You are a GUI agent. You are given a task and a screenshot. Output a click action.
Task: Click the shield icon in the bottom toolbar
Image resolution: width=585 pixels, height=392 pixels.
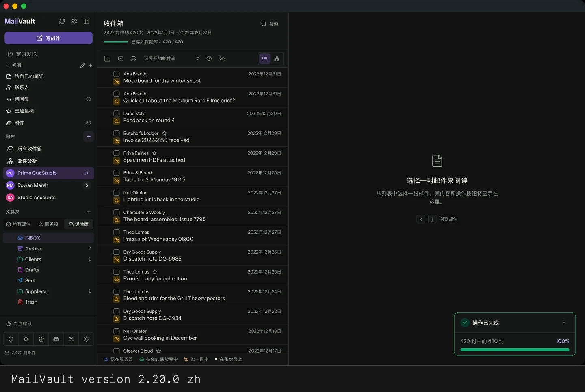[11, 339]
